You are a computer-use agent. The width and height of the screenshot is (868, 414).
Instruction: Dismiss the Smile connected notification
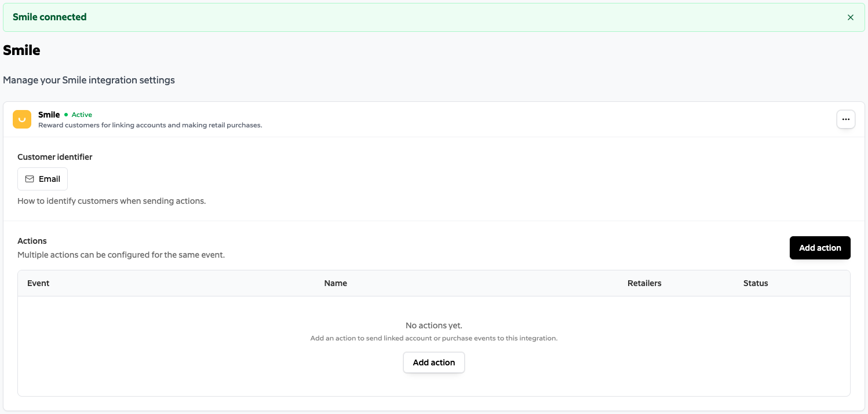coord(851,17)
